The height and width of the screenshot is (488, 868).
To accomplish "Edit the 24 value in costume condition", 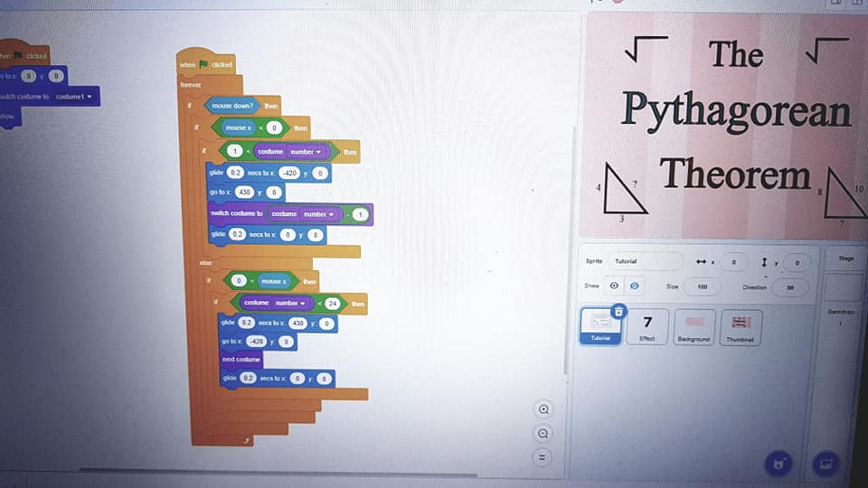I will (332, 304).
